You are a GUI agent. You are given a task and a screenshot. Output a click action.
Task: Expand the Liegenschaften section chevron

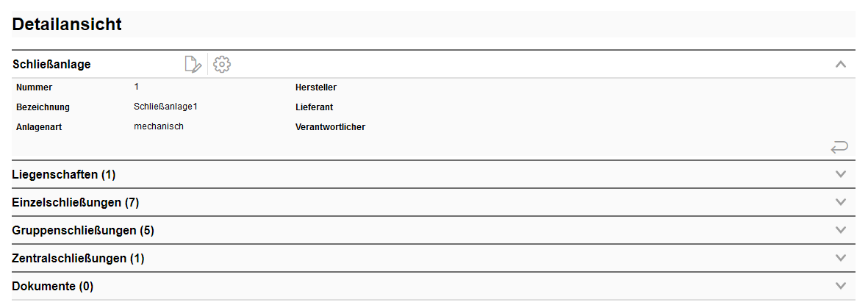[842, 174]
